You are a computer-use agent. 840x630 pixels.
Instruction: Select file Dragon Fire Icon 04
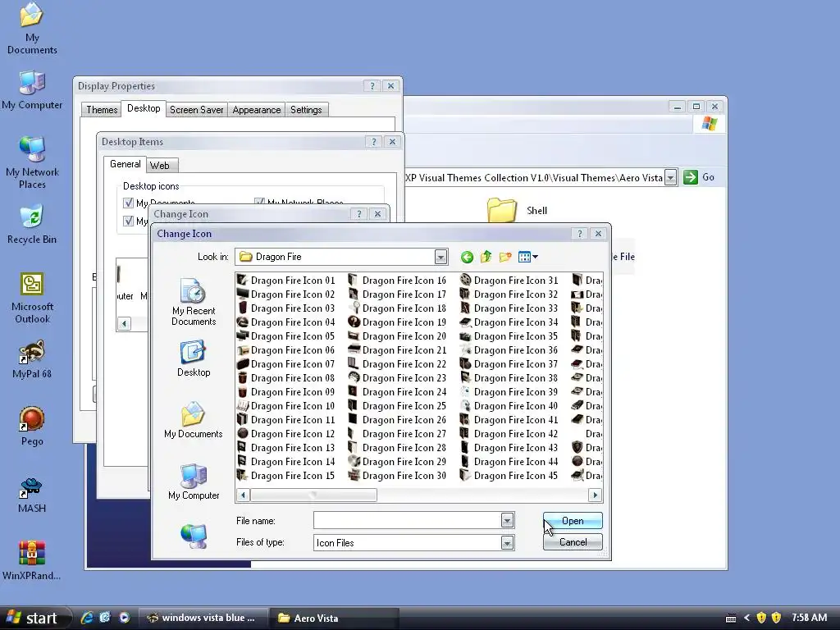click(x=286, y=322)
